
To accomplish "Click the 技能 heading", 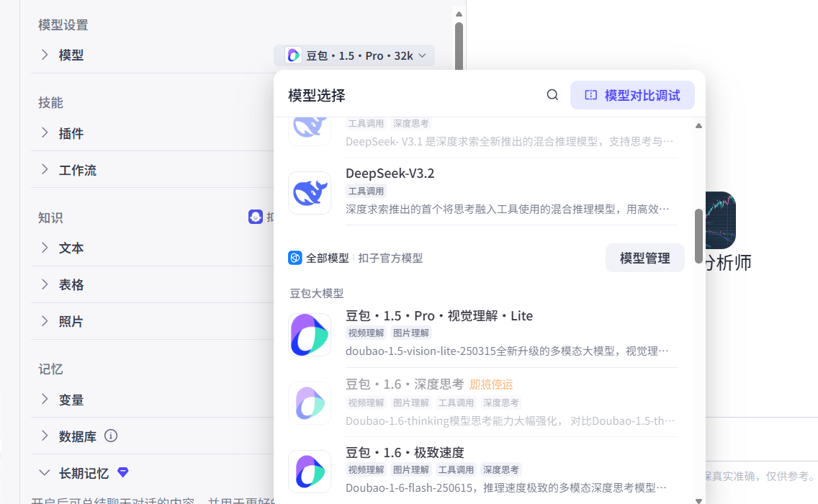I will point(50,102).
